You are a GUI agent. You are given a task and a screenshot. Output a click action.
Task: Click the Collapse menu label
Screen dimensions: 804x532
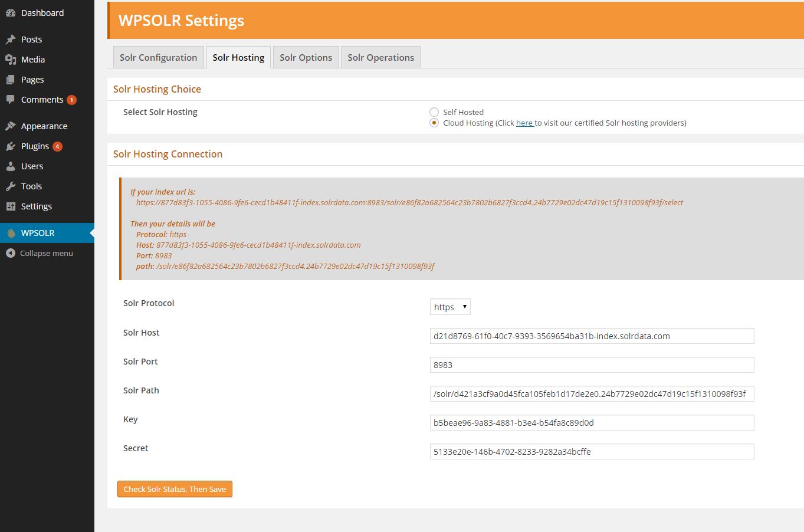point(47,253)
